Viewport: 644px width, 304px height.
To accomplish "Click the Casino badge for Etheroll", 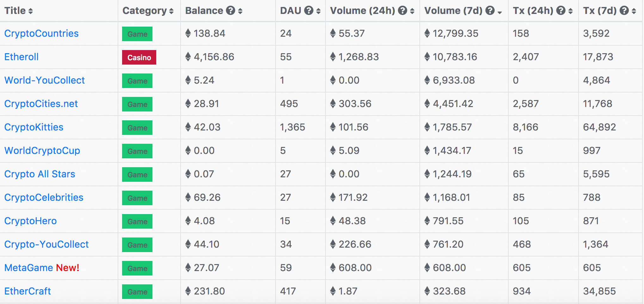I will [x=139, y=57].
